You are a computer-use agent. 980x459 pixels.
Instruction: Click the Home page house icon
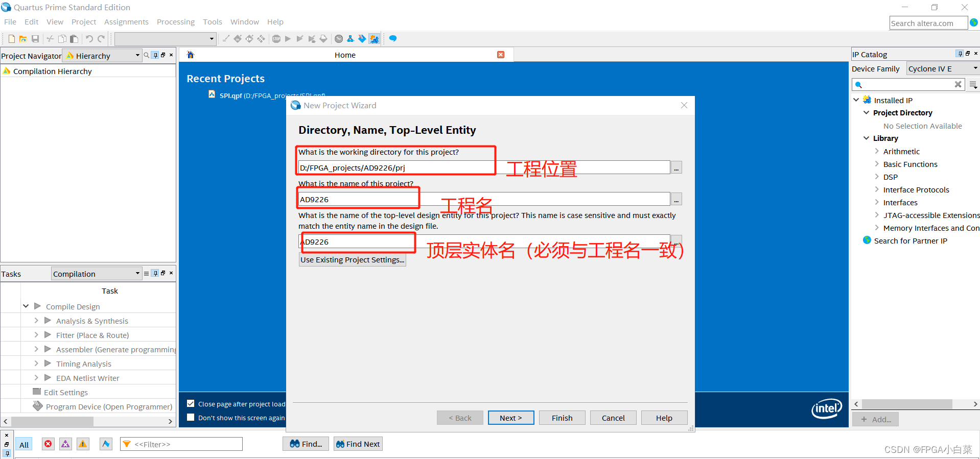pyautogui.click(x=191, y=55)
